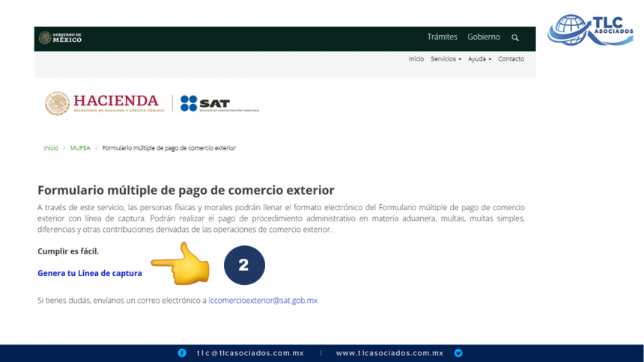Click Genera tu Línea de captura link

[x=90, y=273]
